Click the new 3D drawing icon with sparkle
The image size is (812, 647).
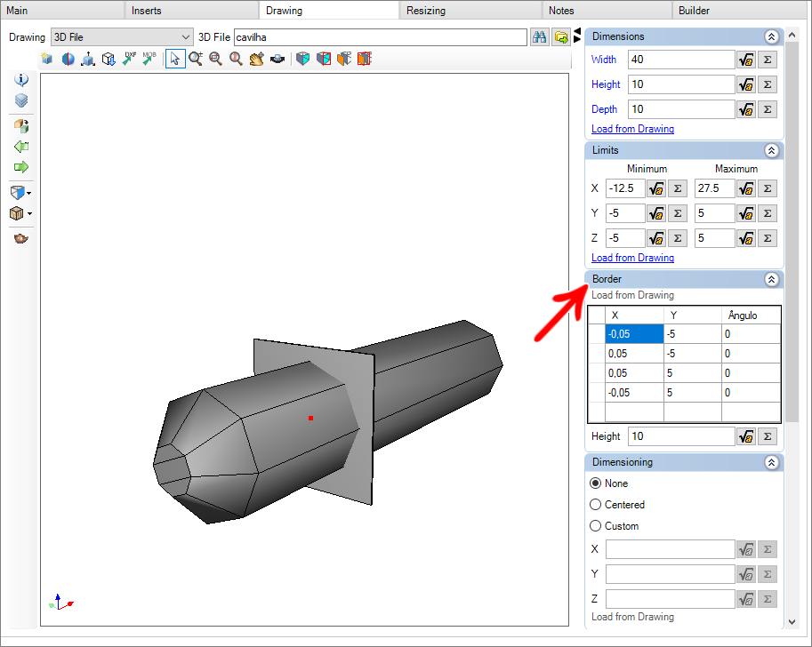tap(47, 59)
